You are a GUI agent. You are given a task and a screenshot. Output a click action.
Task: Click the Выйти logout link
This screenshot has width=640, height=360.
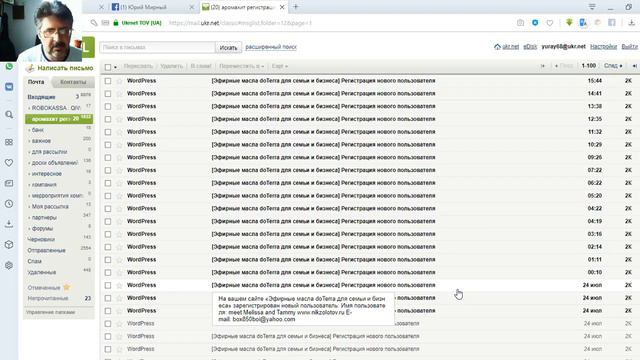coord(629,47)
